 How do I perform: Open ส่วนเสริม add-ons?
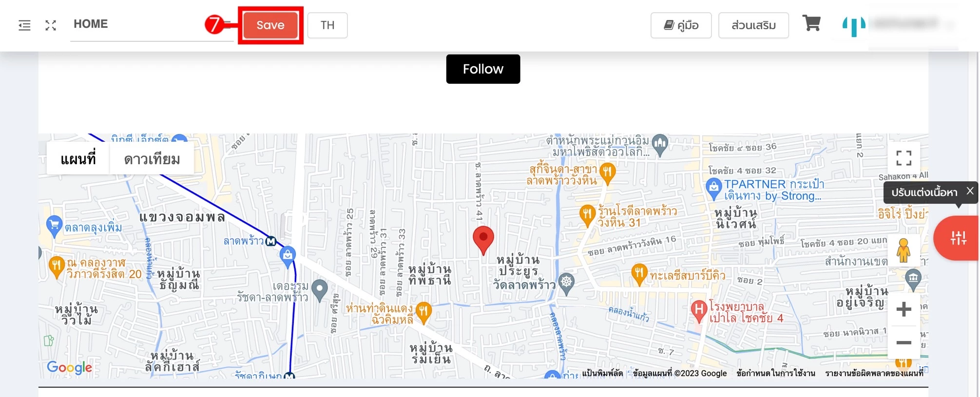pyautogui.click(x=753, y=25)
